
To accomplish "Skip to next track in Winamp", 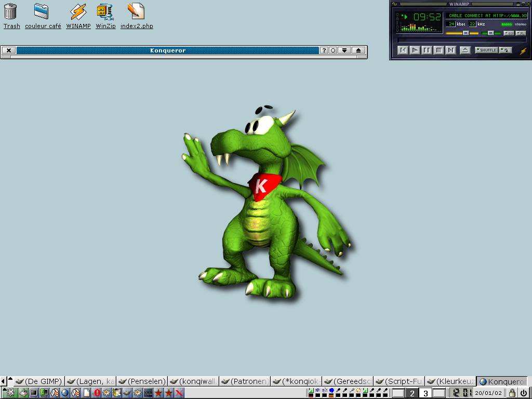I will 451,50.
